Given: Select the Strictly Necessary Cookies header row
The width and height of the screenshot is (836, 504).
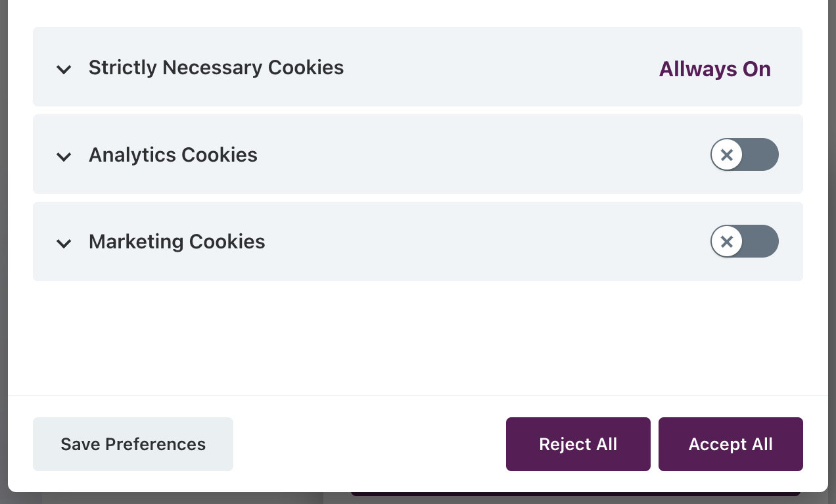Looking at the screenshot, I should click(417, 66).
